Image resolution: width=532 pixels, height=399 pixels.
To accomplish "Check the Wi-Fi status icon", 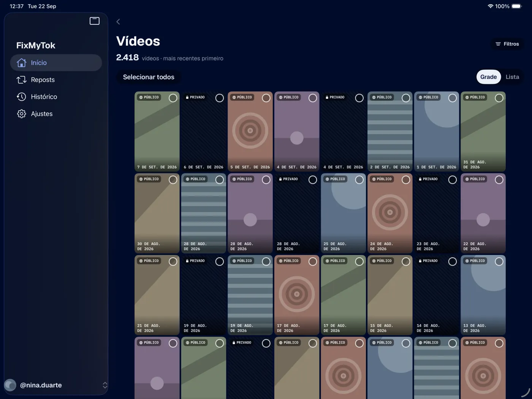I will pyautogui.click(x=491, y=6).
